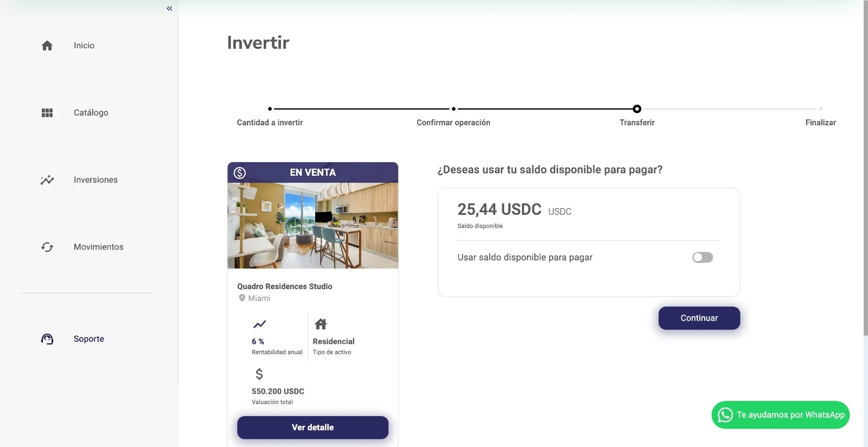This screenshot has height=447, width=868.
Task: Open Inversiones via the chart icon
Action: 47,180
